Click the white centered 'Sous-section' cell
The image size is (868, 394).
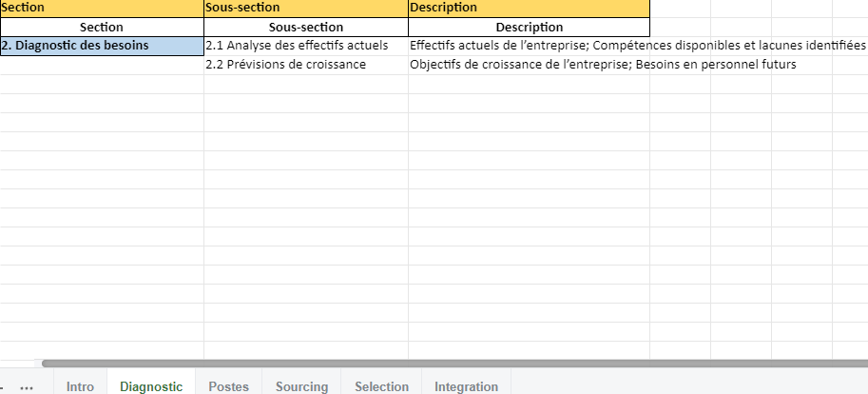point(306,28)
